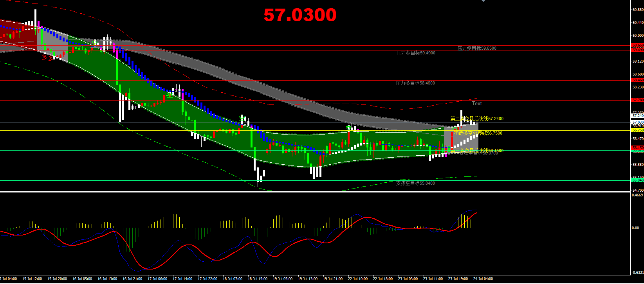Click the 55.580 price scale value
Viewport: 644px width, 284px height.
tap(638, 165)
